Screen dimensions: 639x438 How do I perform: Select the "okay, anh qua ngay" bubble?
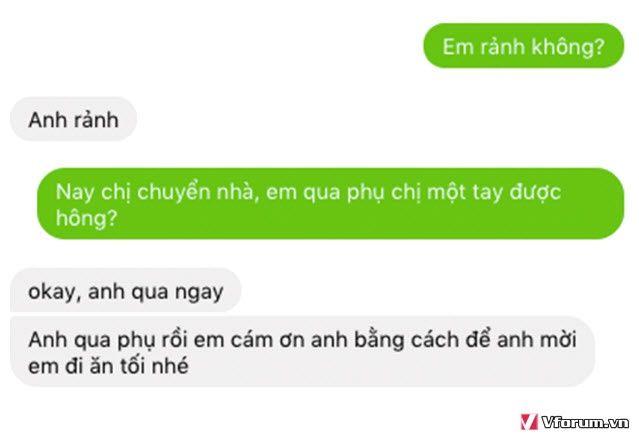[x=126, y=291]
